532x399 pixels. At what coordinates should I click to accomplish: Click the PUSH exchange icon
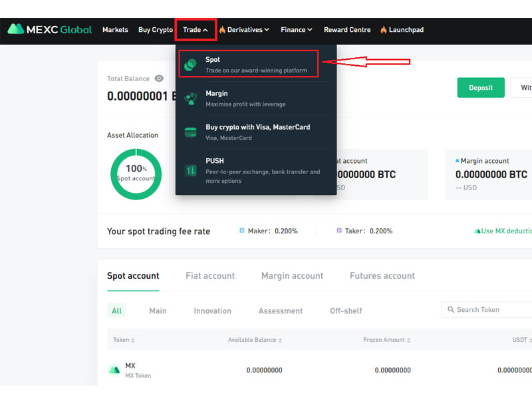(190, 170)
